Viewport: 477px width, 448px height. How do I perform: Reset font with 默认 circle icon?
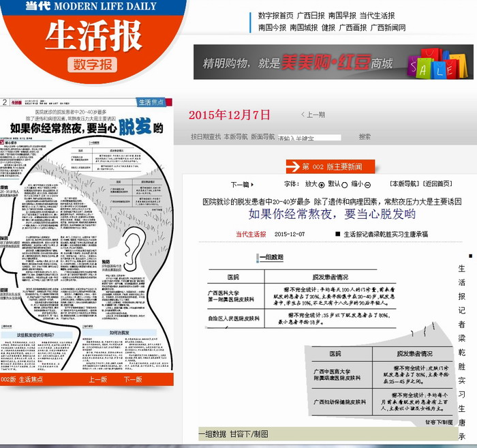[x=344, y=185]
